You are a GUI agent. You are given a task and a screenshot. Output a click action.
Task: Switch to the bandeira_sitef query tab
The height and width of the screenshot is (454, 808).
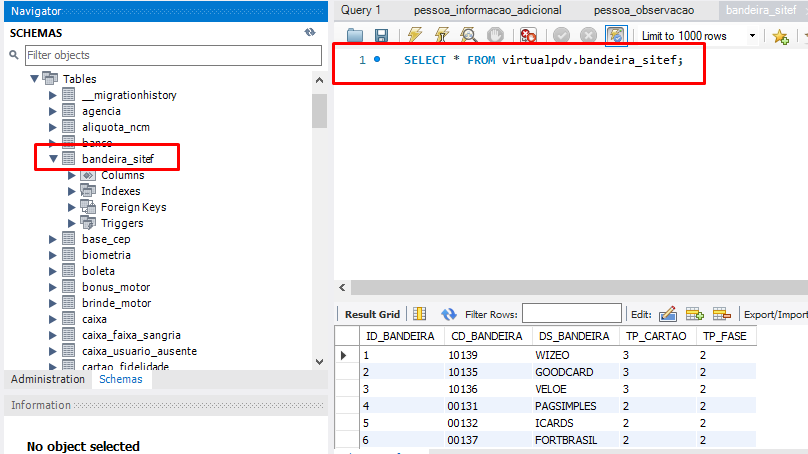761,10
